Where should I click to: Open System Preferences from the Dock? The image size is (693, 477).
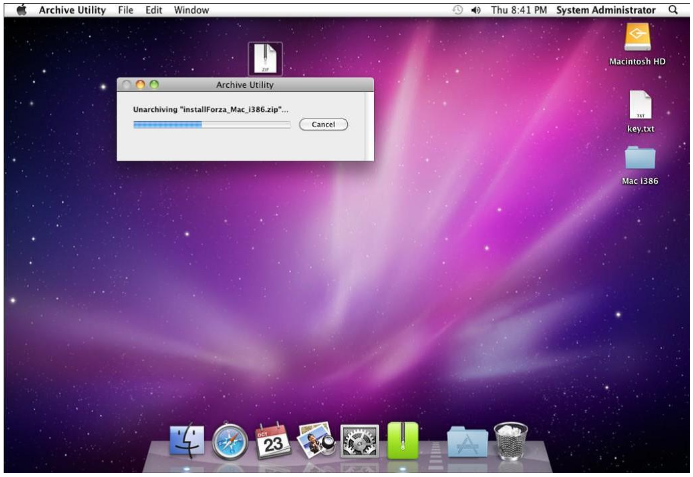[359, 441]
